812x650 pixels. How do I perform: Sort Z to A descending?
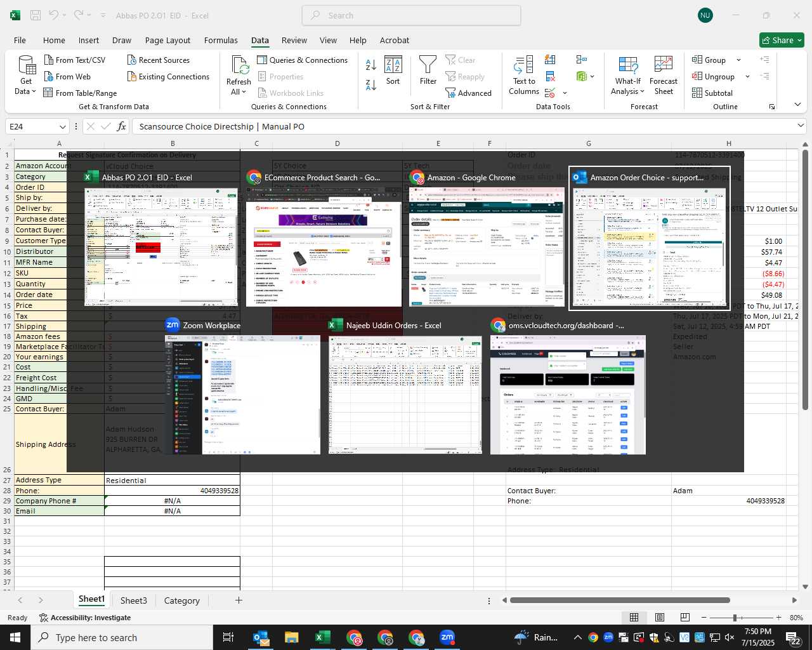pyautogui.click(x=371, y=84)
